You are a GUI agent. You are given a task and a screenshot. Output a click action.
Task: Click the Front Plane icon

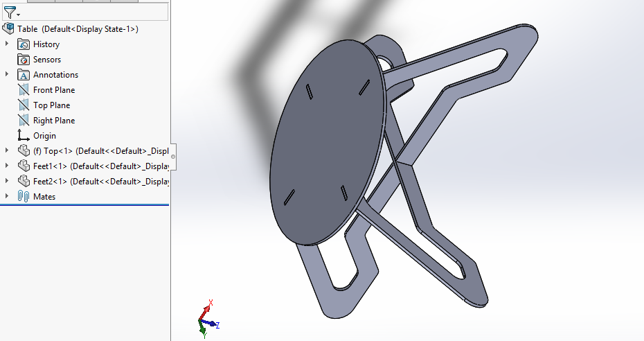click(x=24, y=89)
